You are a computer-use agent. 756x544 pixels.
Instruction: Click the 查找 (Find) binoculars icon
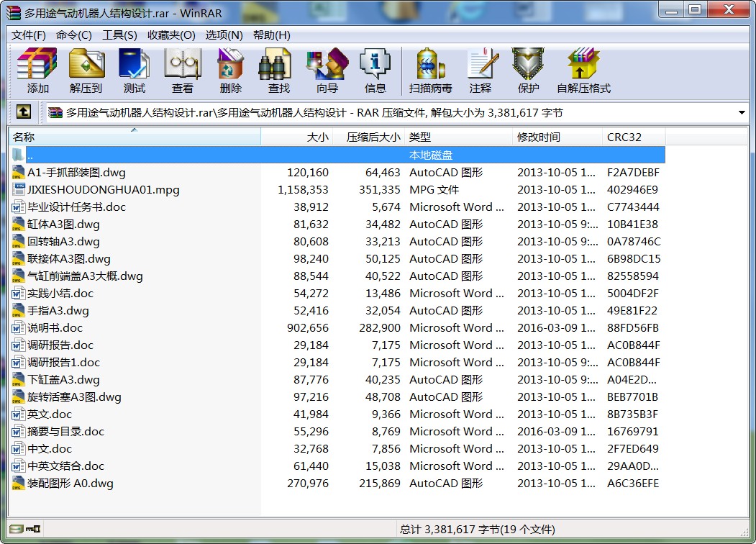click(x=275, y=63)
